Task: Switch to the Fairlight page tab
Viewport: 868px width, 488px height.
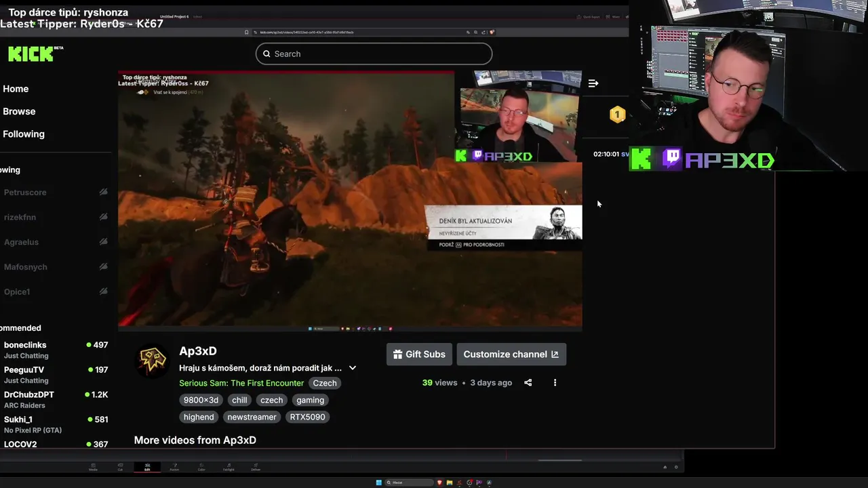Action: click(x=229, y=468)
